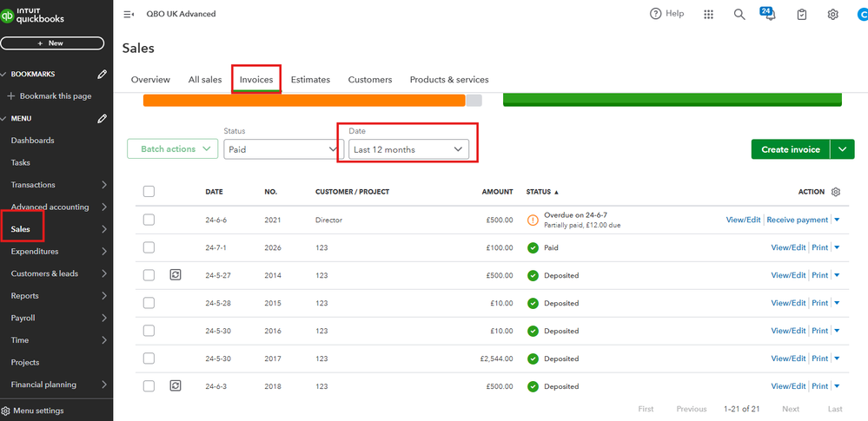Screen dimensions: 868x421
Task: Open Financial planning in the sidebar
Action: click(x=43, y=385)
